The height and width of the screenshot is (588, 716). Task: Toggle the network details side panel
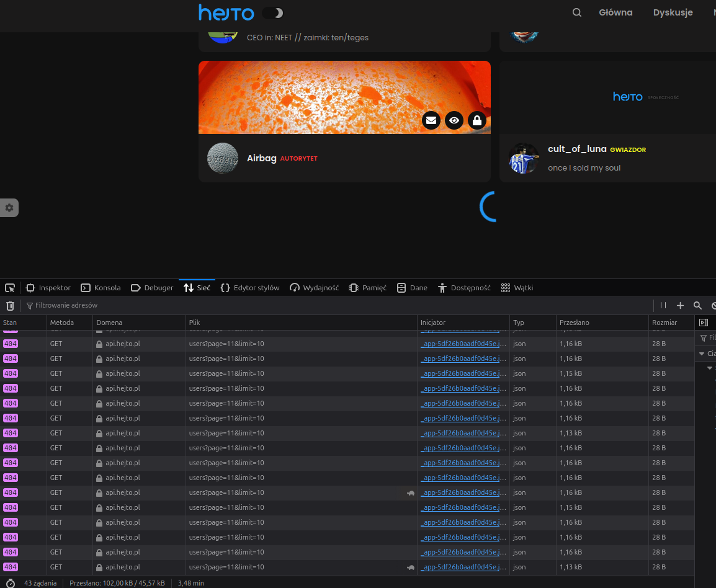pyautogui.click(x=704, y=323)
